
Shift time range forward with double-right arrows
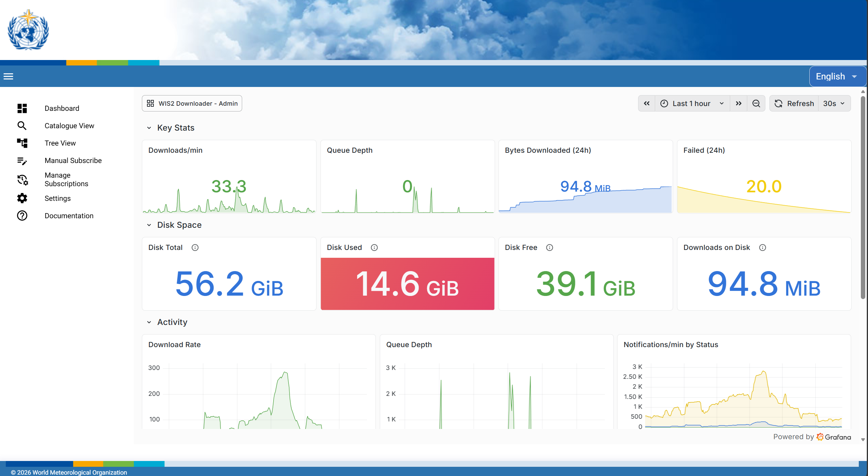click(x=738, y=104)
